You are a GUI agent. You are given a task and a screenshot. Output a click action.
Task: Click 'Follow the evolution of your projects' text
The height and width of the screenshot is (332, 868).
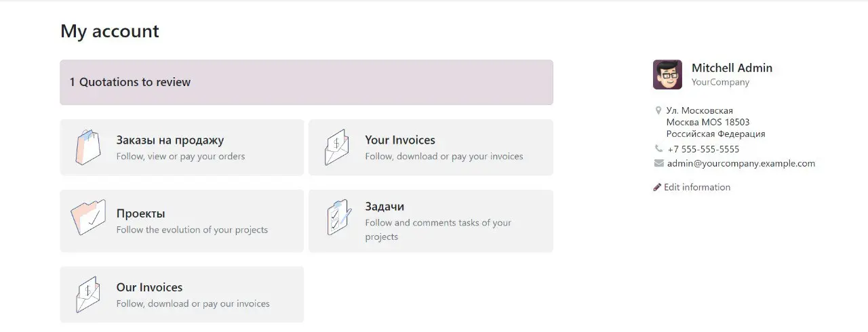pos(192,230)
